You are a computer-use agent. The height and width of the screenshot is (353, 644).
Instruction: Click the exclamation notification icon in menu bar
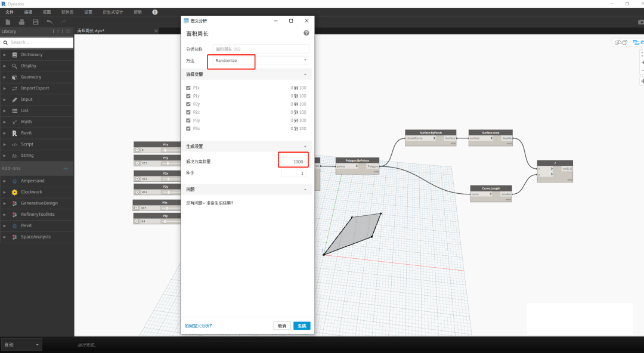point(155,13)
